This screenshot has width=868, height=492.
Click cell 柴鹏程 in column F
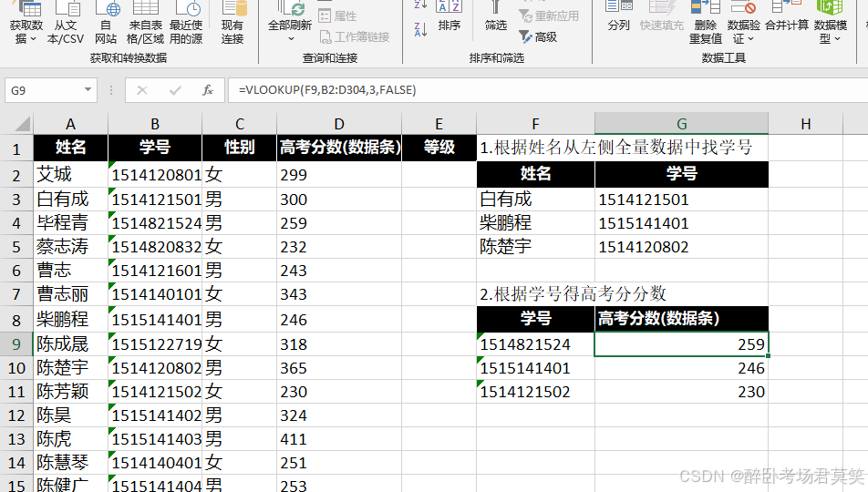click(x=535, y=223)
